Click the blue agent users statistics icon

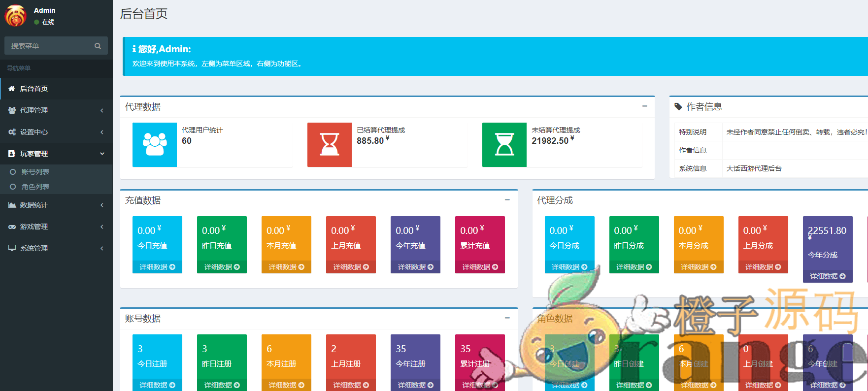[154, 145]
